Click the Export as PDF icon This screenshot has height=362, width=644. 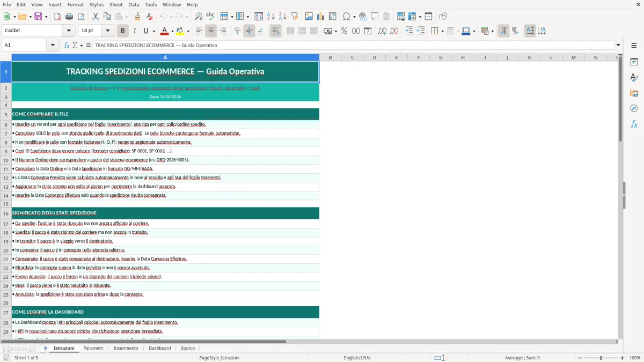coord(57,17)
